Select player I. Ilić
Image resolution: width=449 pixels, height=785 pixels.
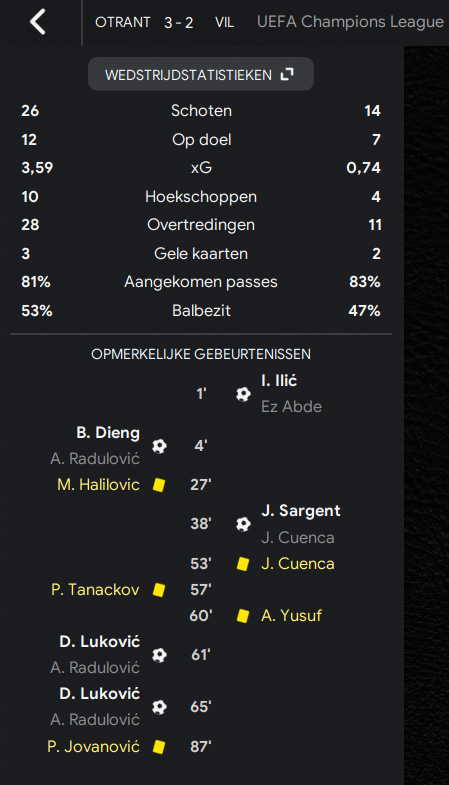click(x=279, y=381)
